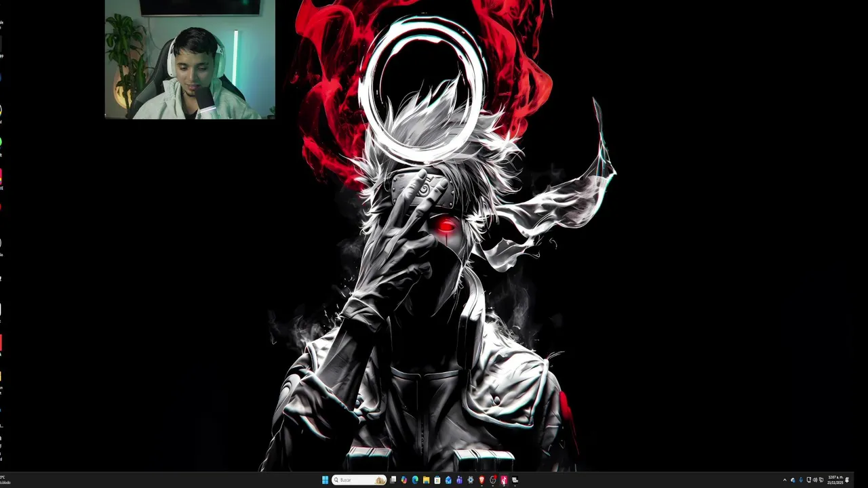Open Task View from the taskbar
Viewport: 868px width, 488px height.
[x=393, y=480]
